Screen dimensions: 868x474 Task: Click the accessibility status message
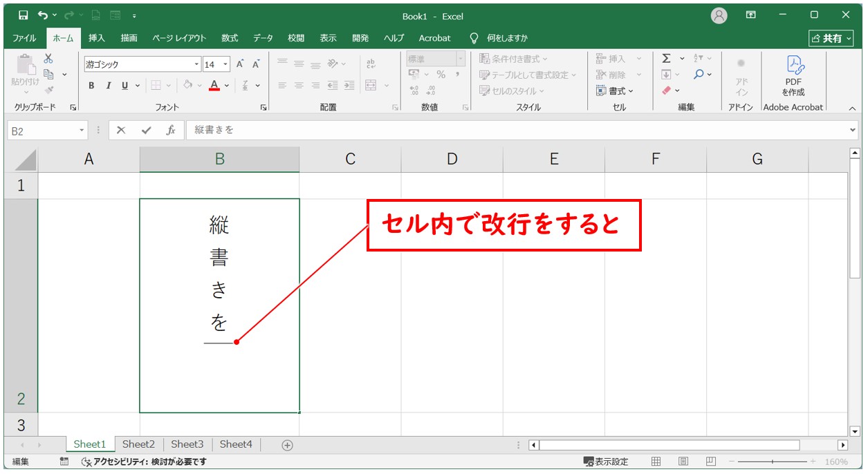pyautogui.click(x=144, y=462)
